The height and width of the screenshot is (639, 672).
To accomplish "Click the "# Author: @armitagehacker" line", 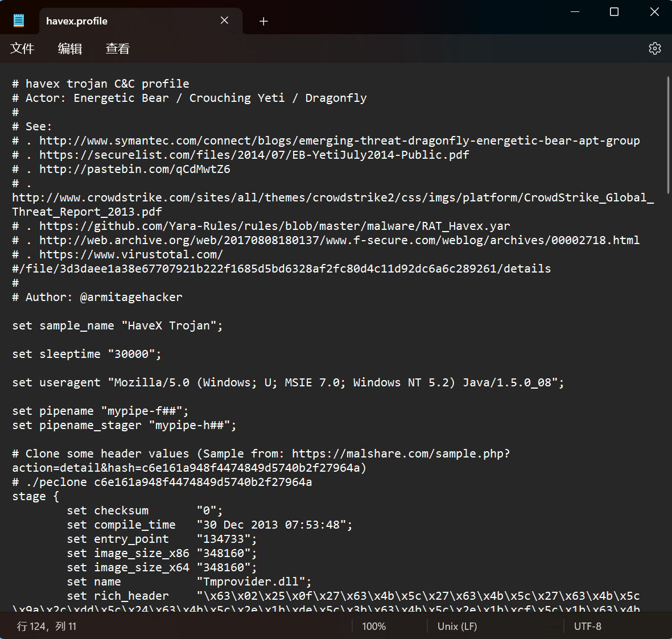I will tap(97, 297).
